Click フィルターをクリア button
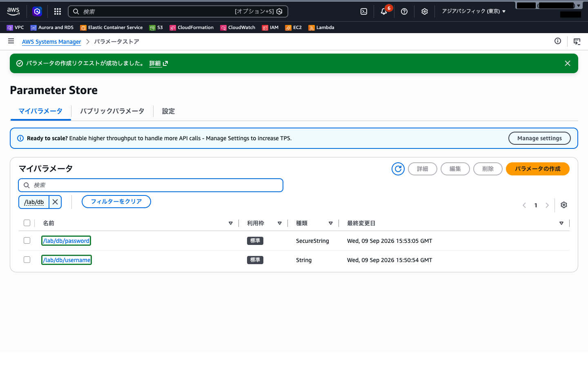The image size is (588, 368). pyautogui.click(x=116, y=202)
